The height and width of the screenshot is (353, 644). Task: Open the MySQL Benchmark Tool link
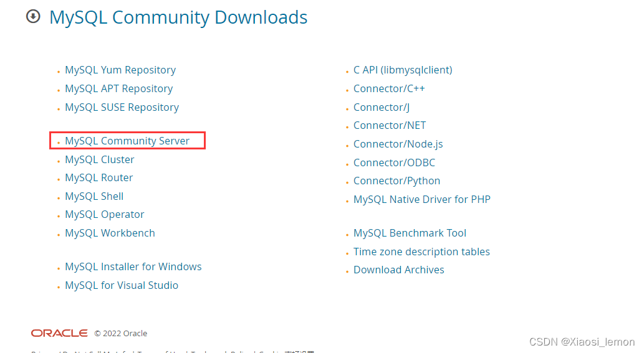410,233
